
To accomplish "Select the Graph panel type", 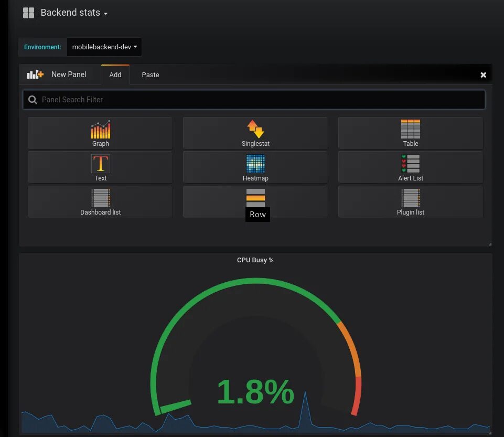I will 100,133.
